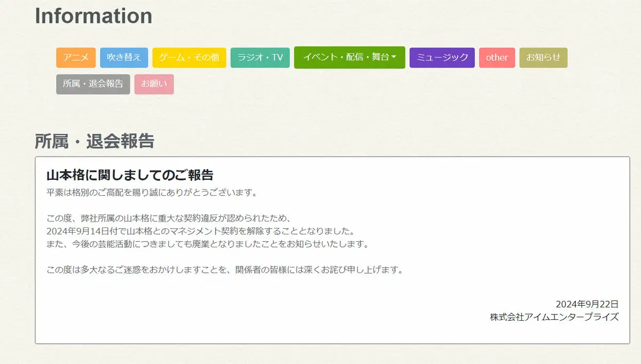Expand the イベント・配信・舞台 dropdown
Viewport: 641px width, 364px height.
tap(349, 57)
